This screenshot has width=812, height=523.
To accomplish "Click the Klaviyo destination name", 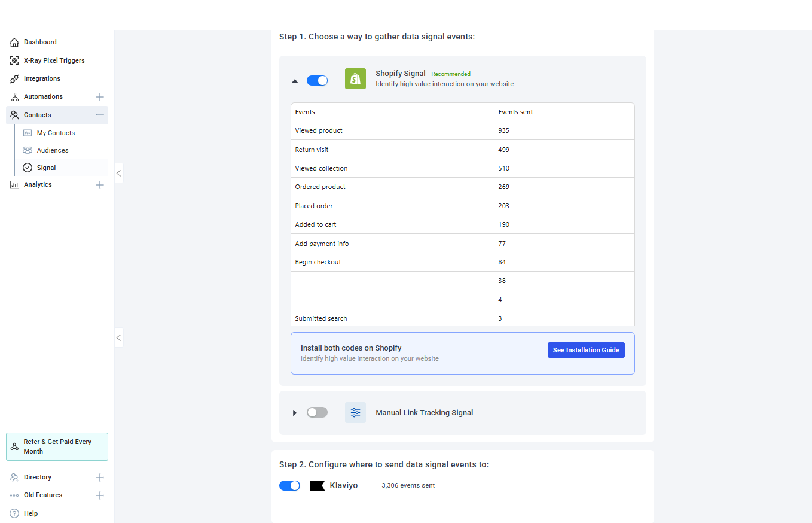I will point(344,485).
